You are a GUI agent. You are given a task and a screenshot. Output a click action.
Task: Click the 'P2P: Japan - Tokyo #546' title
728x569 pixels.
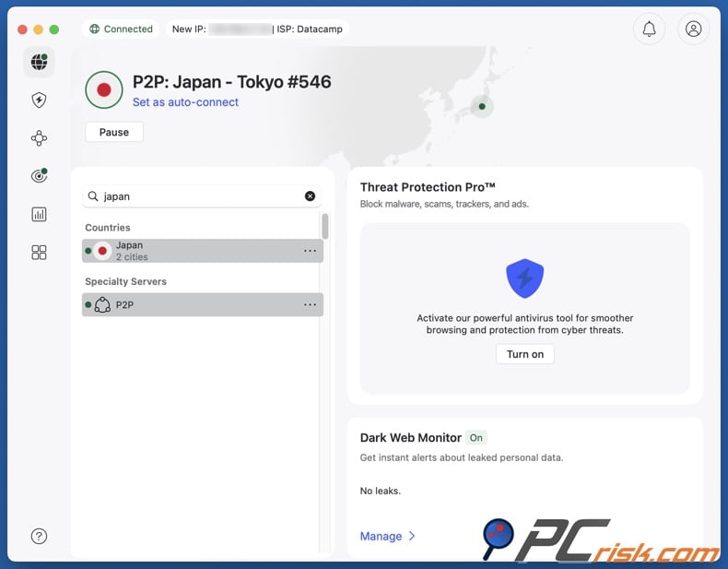(x=231, y=82)
